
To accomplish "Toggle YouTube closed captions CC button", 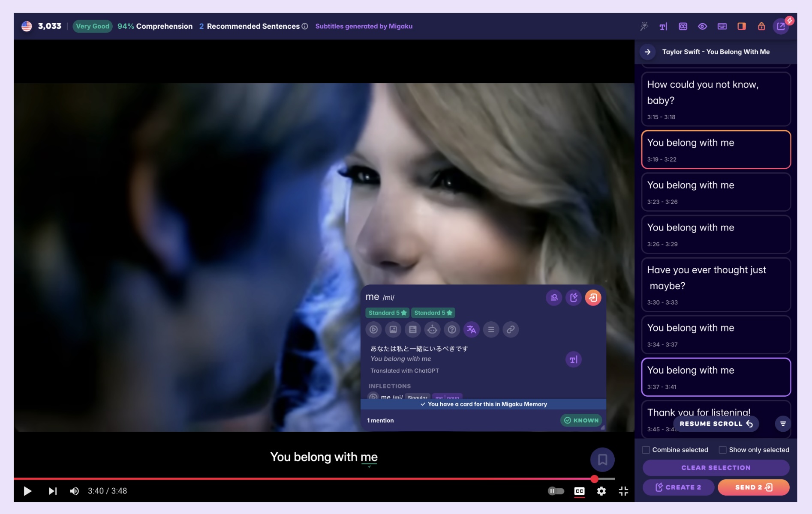I will click(x=579, y=491).
